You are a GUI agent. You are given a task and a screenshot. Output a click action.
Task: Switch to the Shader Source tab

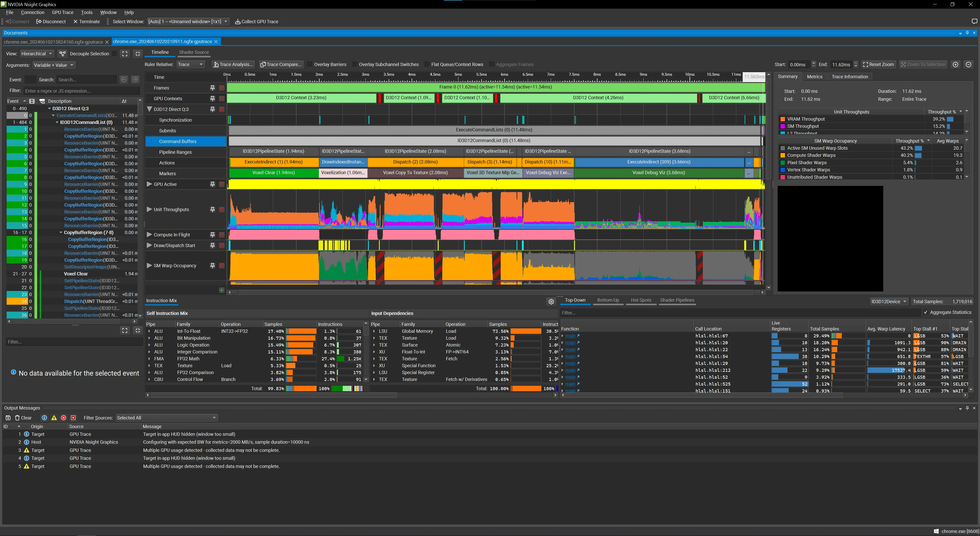pyautogui.click(x=194, y=52)
